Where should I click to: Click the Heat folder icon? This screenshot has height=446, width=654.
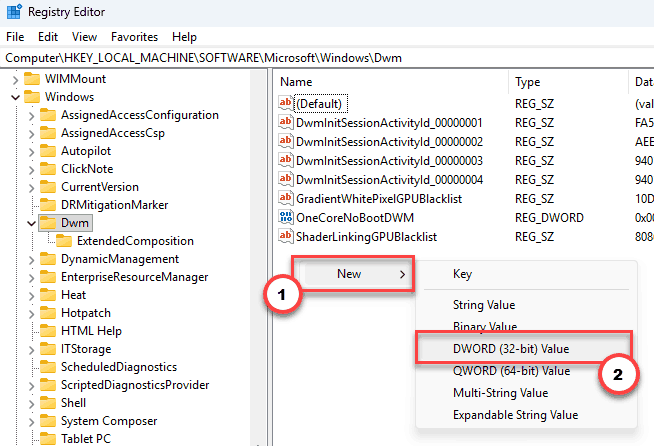48,295
